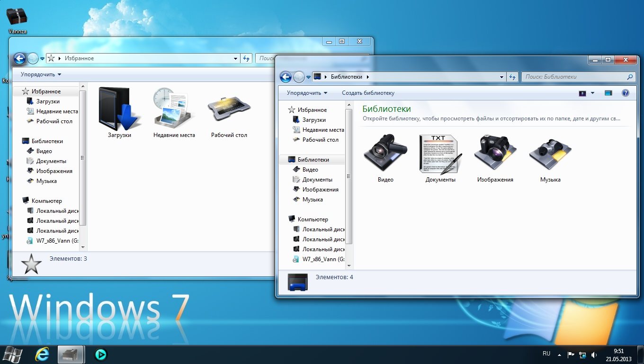Click the volume speaker tray icon

pyautogui.click(x=594, y=355)
